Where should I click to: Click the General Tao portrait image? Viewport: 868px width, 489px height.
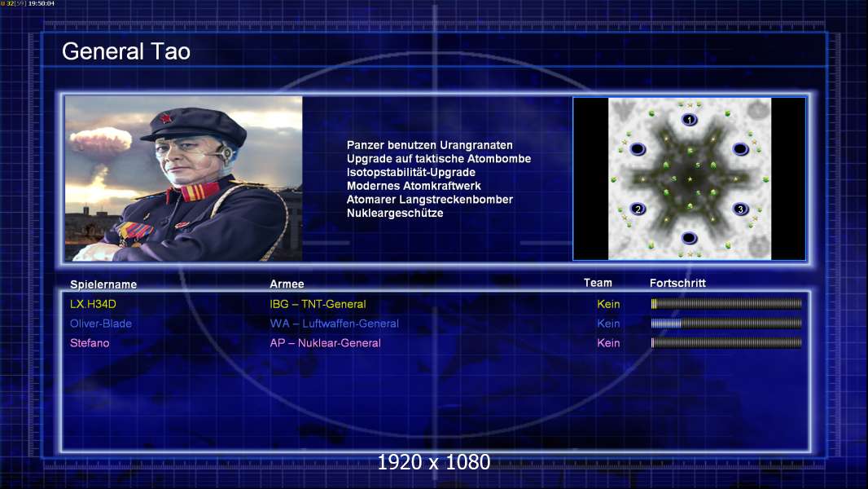point(184,178)
